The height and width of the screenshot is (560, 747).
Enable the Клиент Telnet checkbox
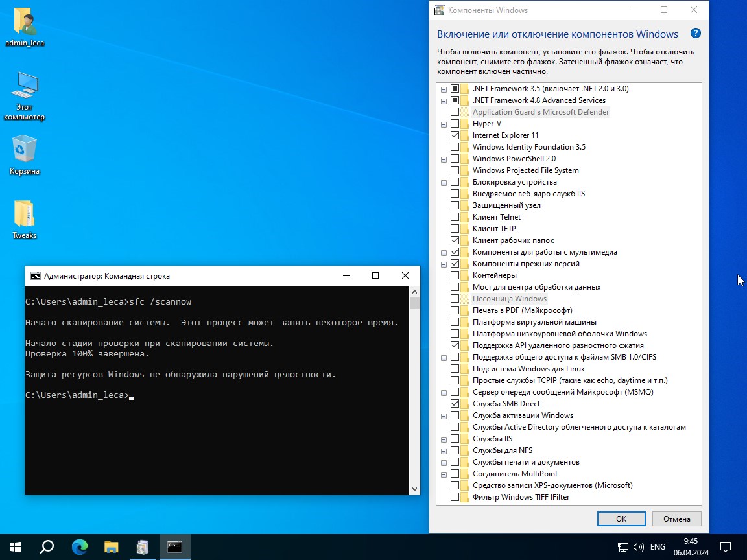pos(455,217)
